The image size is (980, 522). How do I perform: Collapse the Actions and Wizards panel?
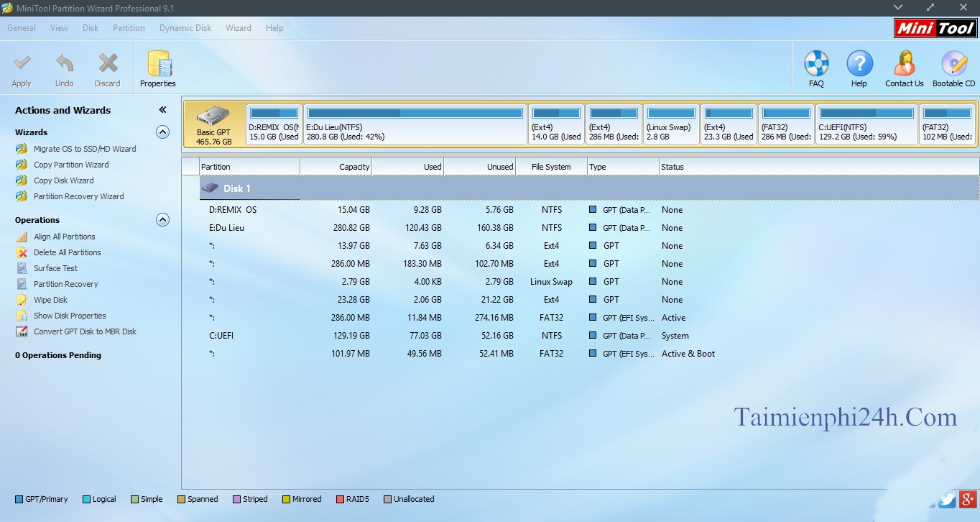[x=162, y=110]
